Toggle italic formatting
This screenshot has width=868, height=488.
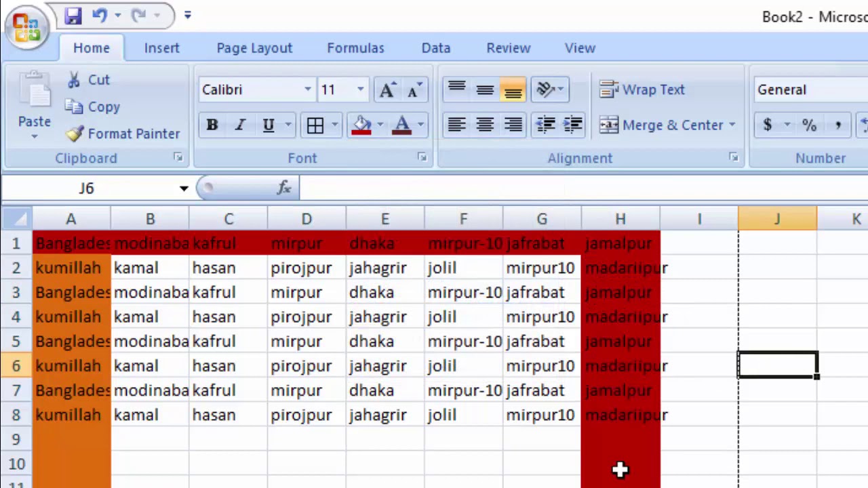[x=240, y=125]
